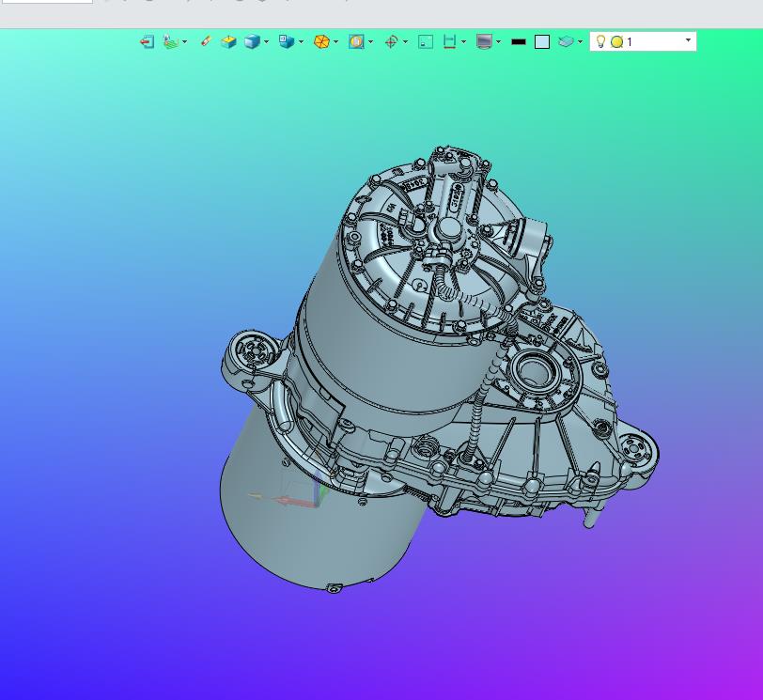Screen dimensions: 763x700
Task: Open the light source '1' combo box
Action: pyautogui.click(x=643, y=41)
